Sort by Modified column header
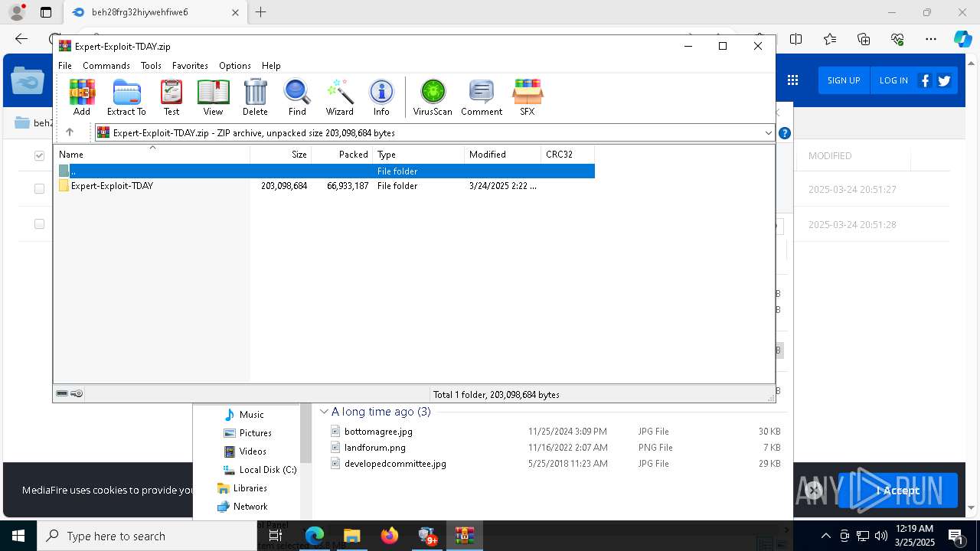 (x=503, y=155)
